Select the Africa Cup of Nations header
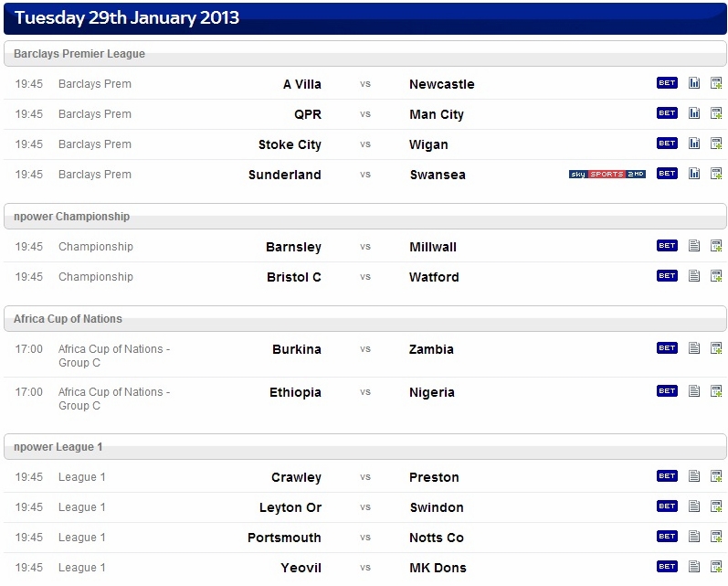The height and width of the screenshot is (586, 728). (365, 319)
